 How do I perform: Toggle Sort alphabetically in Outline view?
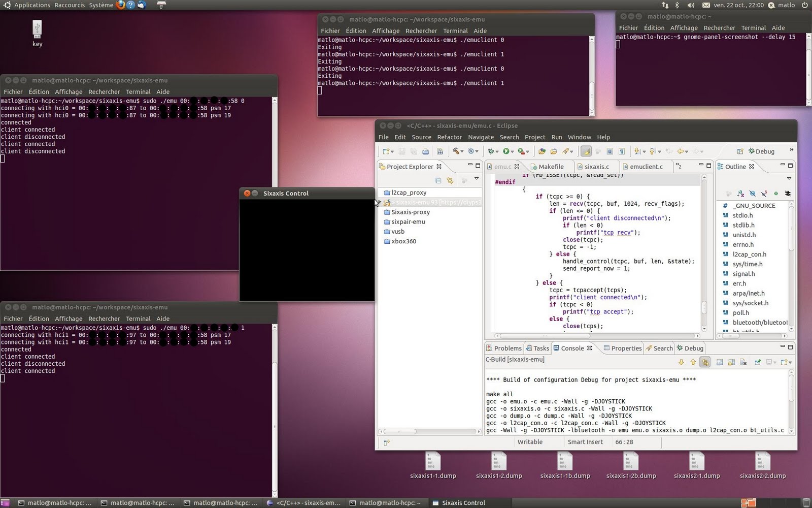[x=740, y=194]
